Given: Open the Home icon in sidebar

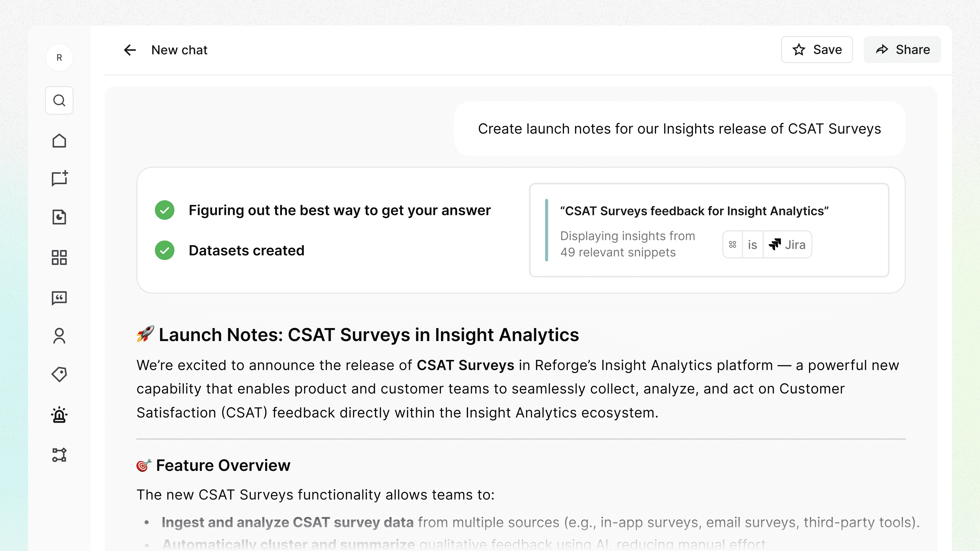Looking at the screenshot, I should pyautogui.click(x=59, y=141).
